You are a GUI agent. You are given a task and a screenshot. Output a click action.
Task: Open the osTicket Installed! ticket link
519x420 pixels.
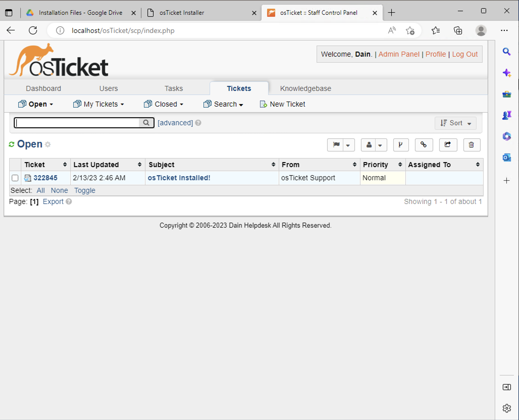click(x=179, y=178)
